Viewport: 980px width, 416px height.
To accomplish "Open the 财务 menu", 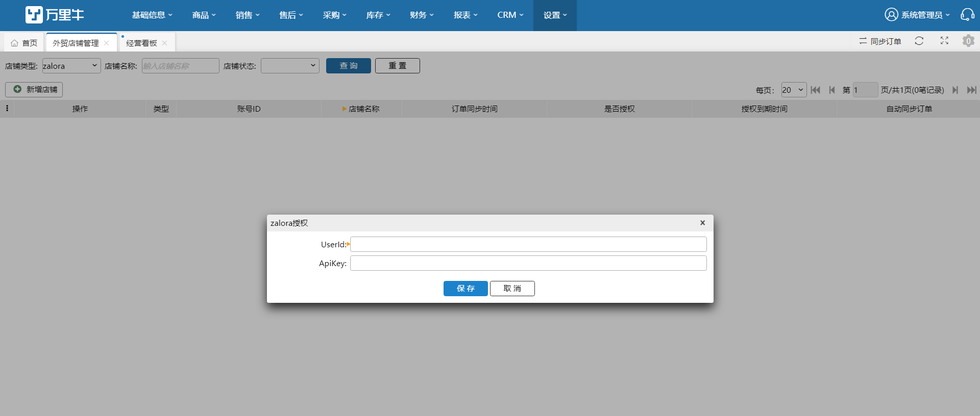I will (x=422, y=15).
